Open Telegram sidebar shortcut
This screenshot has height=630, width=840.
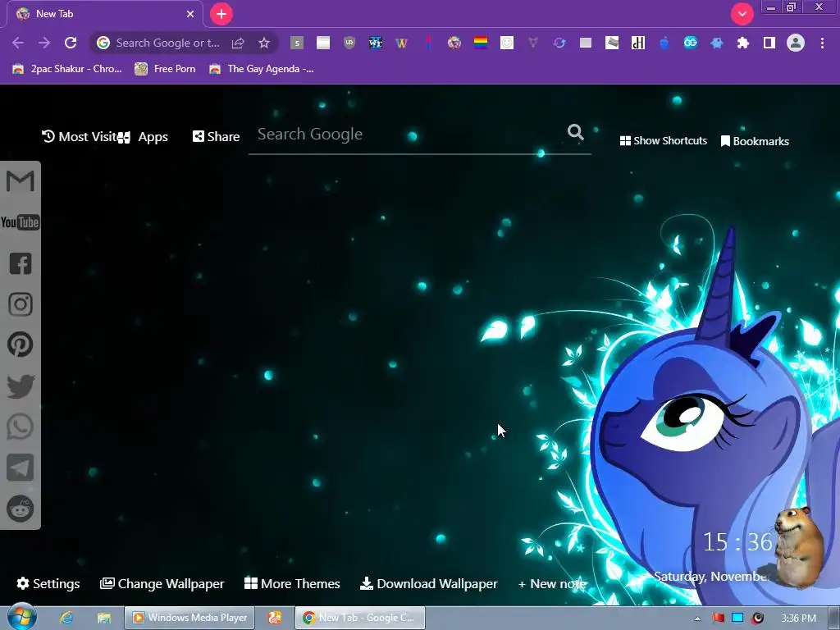click(x=21, y=468)
